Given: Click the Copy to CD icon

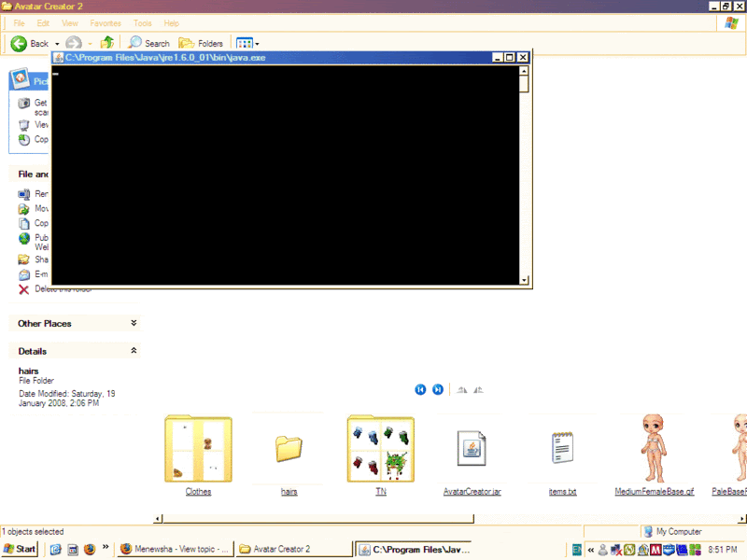Looking at the screenshot, I should [24, 139].
